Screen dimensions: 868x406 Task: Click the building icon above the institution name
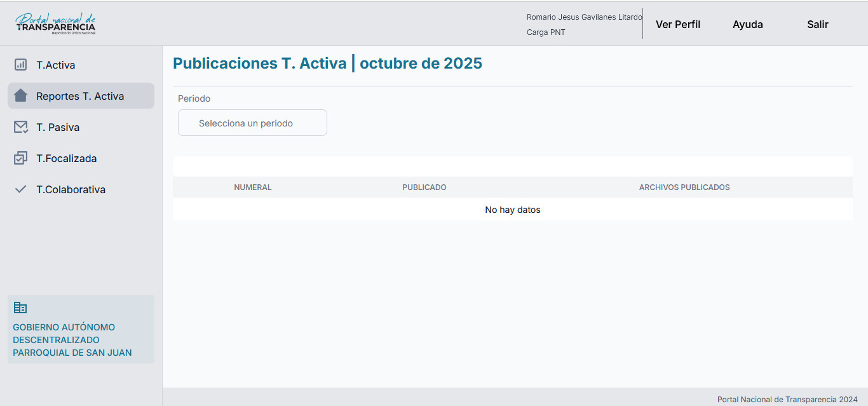coord(20,308)
